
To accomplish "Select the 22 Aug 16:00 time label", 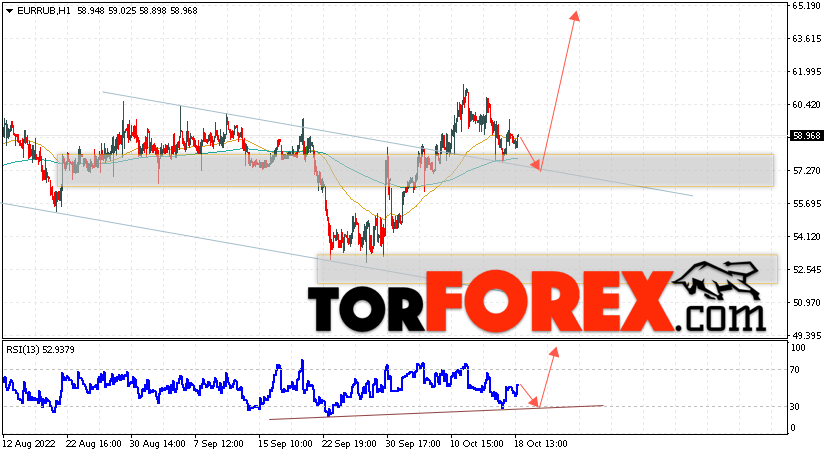I will 93,444.
